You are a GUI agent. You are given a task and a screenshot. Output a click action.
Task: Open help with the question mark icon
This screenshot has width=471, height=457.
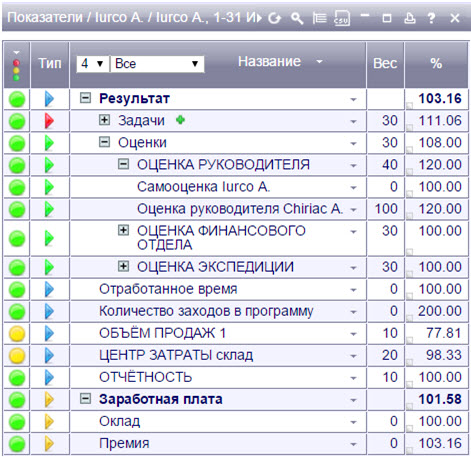click(431, 18)
